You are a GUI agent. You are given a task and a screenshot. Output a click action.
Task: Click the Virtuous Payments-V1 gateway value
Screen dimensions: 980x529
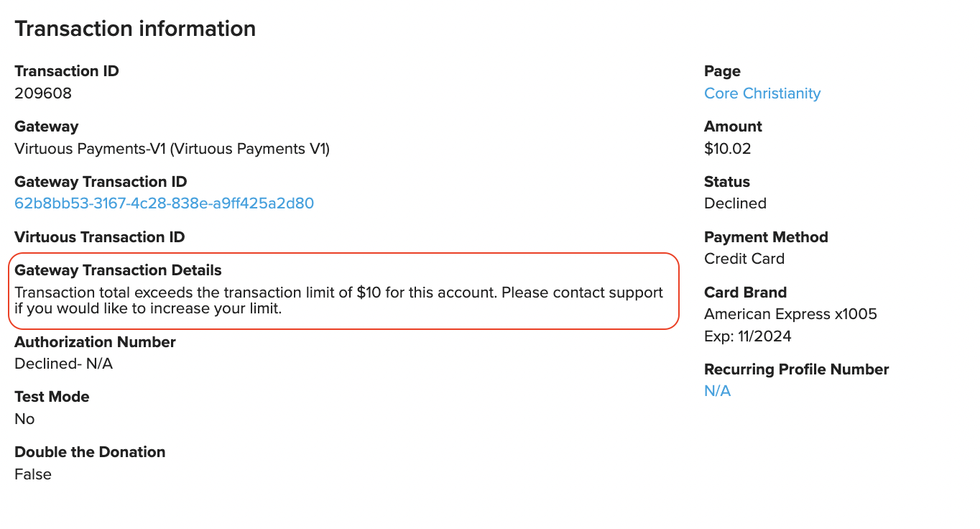[172, 149]
